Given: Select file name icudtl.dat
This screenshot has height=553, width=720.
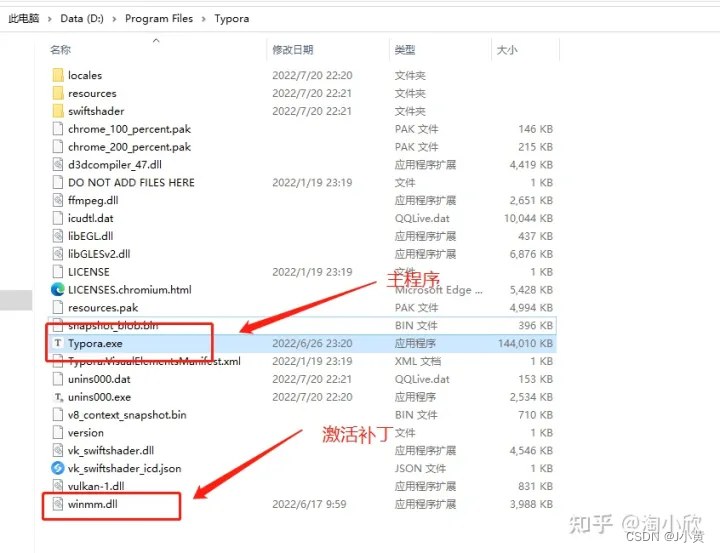Looking at the screenshot, I should coord(90,218).
